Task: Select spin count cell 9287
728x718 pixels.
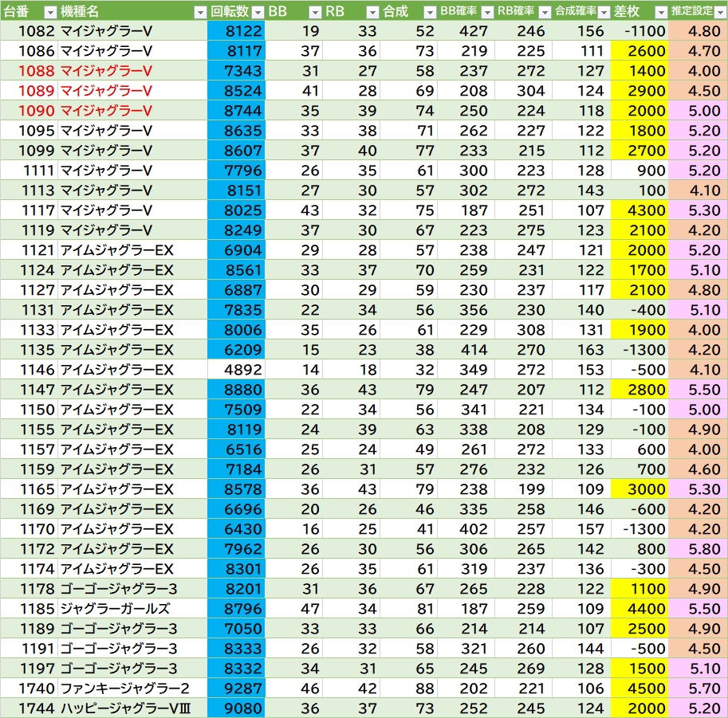Action: (x=236, y=689)
